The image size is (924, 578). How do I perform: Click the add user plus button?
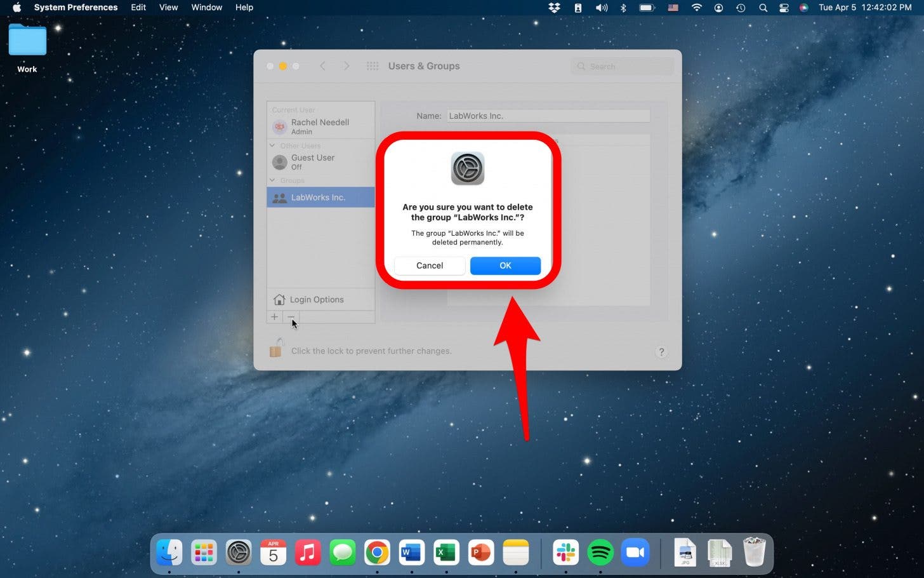274,316
